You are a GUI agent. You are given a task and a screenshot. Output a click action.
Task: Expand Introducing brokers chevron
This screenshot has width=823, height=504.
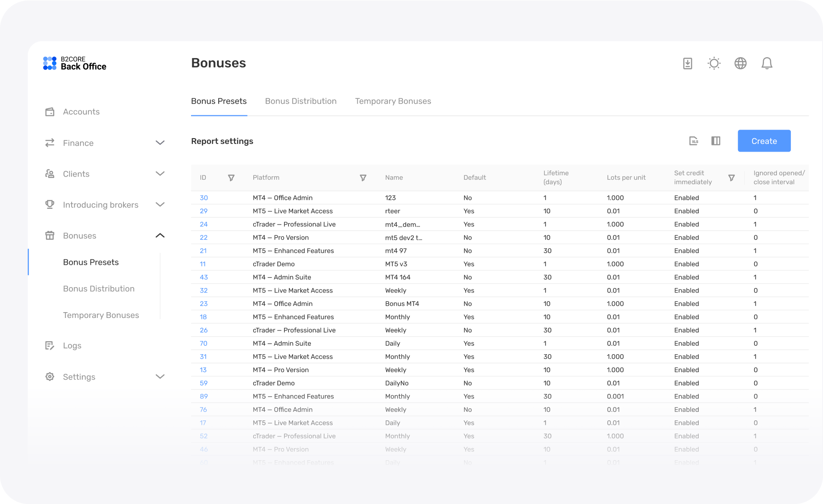[160, 204]
